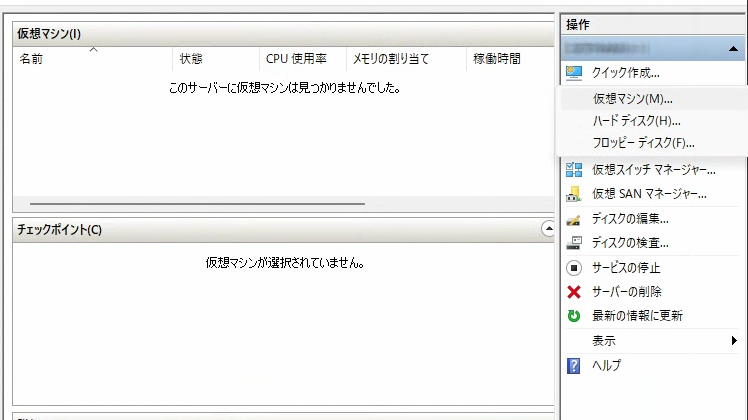Image resolution: width=748 pixels, height=420 pixels.
Task: Click the green Refresh (最新の情報に更新) icon
Action: 574,315
